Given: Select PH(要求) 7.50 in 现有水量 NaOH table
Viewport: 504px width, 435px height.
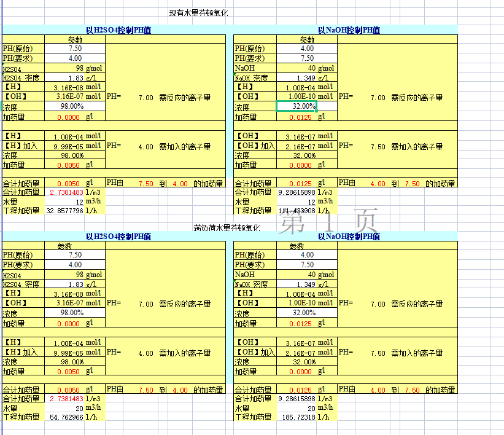Looking at the screenshot, I should 307,58.
